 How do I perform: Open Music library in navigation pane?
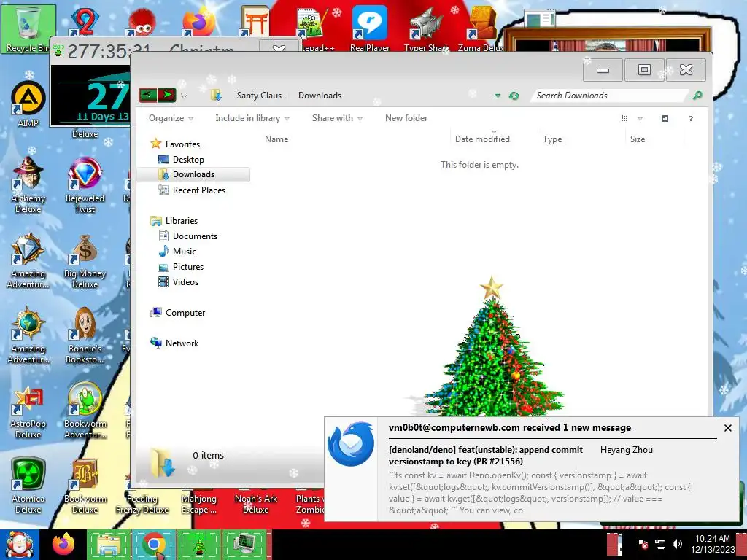[184, 252]
